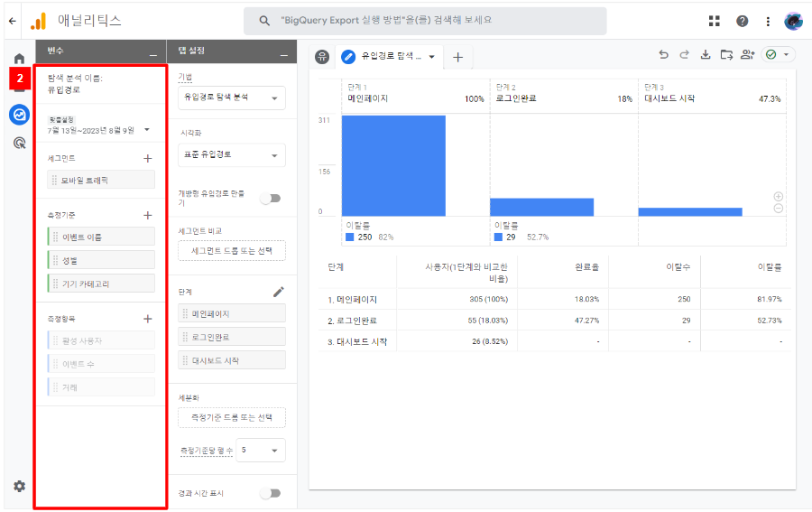The height and width of the screenshot is (512, 812).
Task: Click table row 3. 대시보드 시작
Action: click(x=555, y=341)
